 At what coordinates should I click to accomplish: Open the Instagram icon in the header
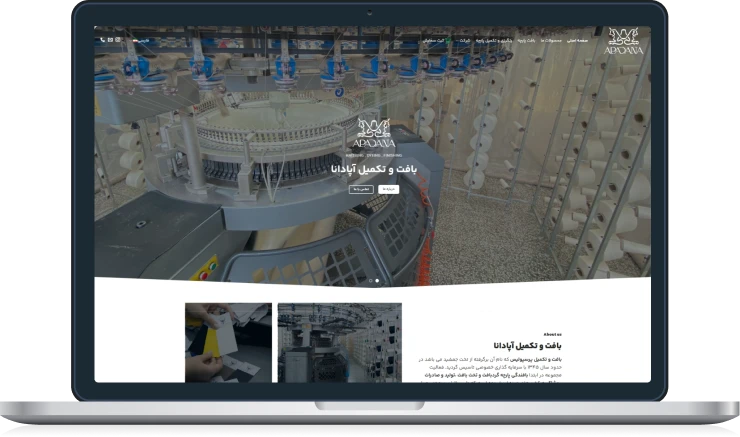pyautogui.click(x=118, y=40)
